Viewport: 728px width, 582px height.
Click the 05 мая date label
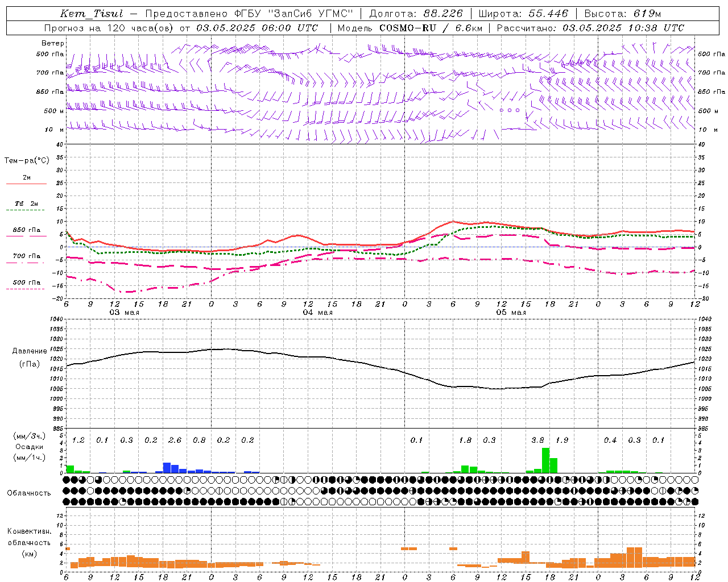(511, 313)
